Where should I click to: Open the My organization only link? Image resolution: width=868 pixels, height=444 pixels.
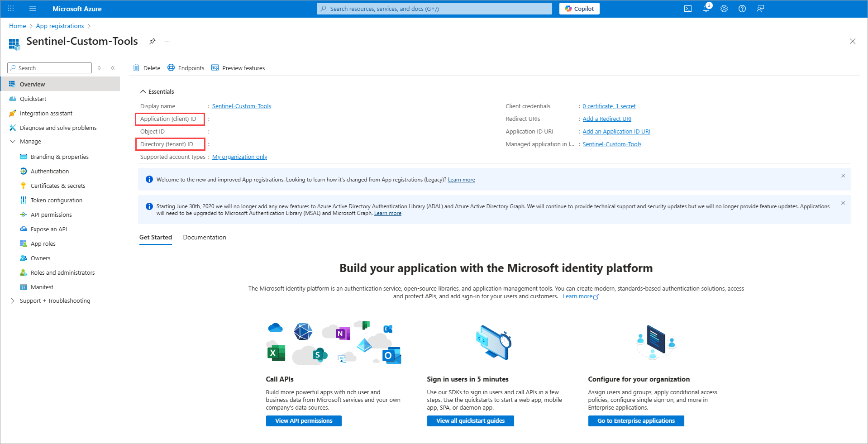(x=240, y=157)
